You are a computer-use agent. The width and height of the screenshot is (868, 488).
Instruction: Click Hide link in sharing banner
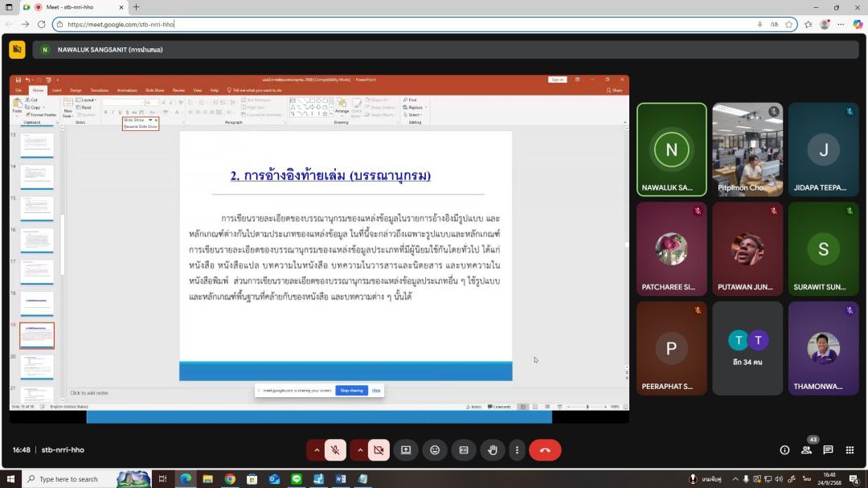[376, 390]
